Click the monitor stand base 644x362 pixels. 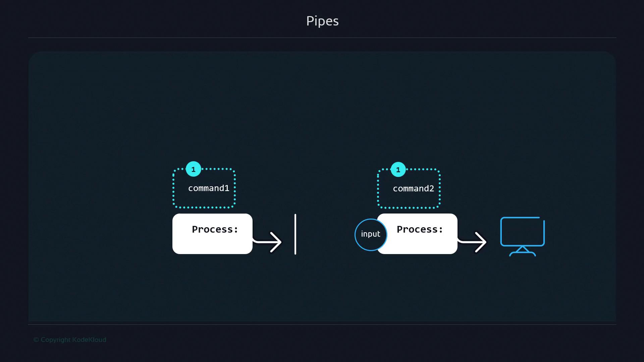(522, 253)
